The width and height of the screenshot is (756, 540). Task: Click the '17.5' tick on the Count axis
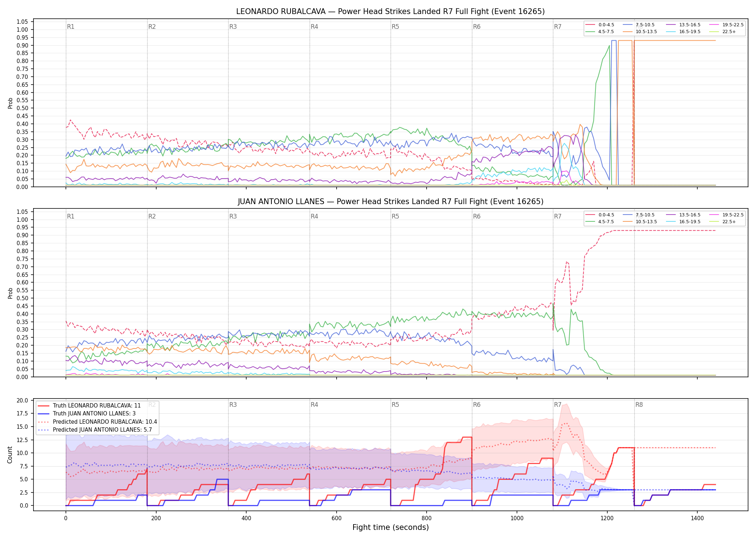pos(22,413)
